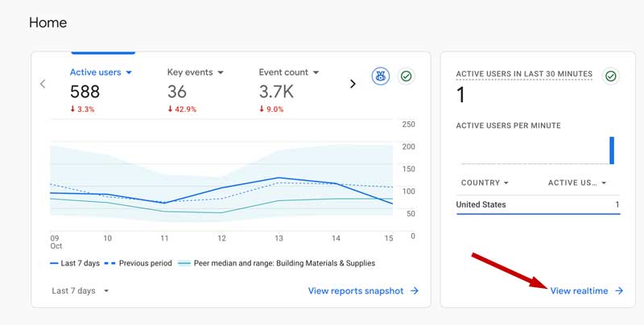Select the 3.7K Event count value
The height and width of the screenshot is (325, 644).
click(x=276, y=92)
